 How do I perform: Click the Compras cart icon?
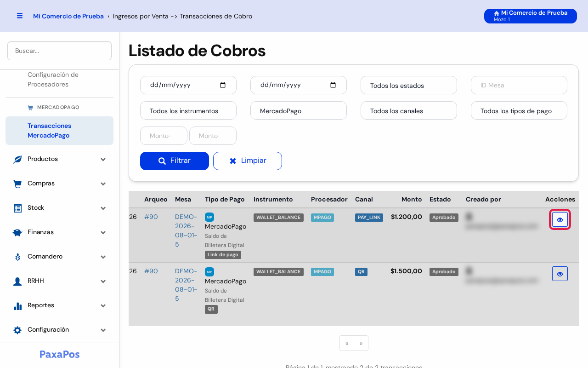17,184
